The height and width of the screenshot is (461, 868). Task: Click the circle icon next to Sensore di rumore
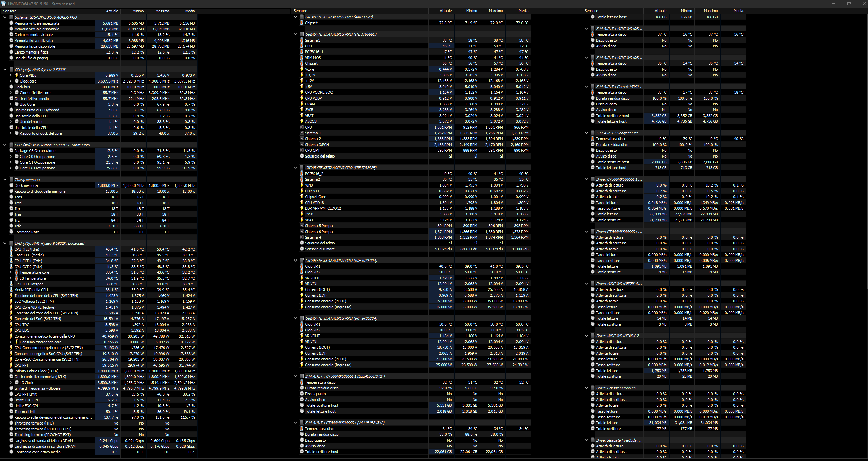tap(301, 249)
